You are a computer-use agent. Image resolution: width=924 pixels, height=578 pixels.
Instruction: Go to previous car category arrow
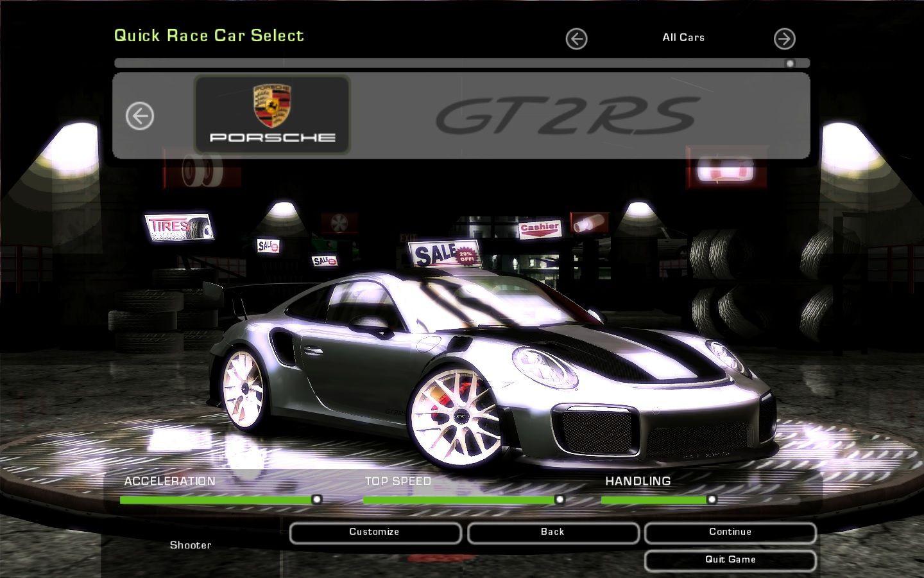pyautogui.click(x=576, y=39)
